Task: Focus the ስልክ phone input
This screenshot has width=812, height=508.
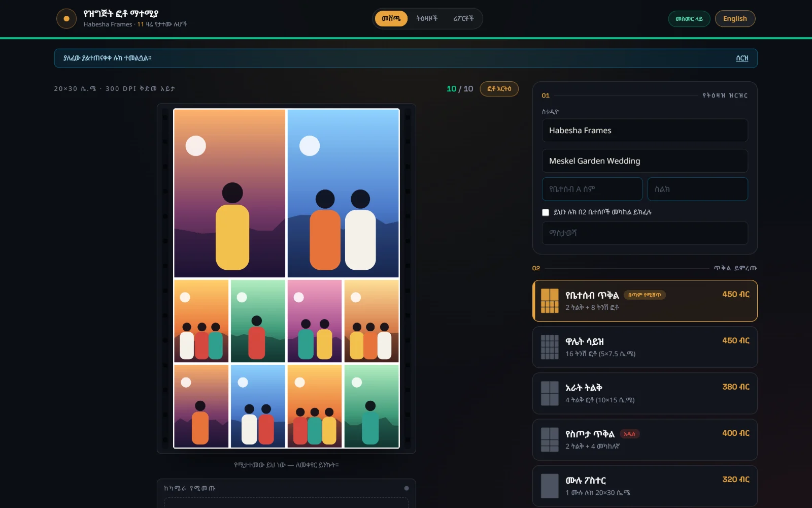Action: click(697, 189)
